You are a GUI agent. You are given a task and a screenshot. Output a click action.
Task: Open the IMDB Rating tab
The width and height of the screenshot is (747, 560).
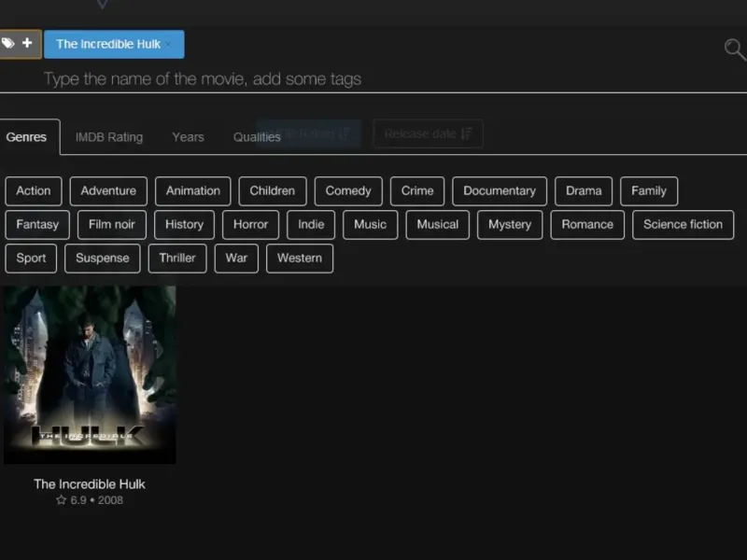coord(109,137)
